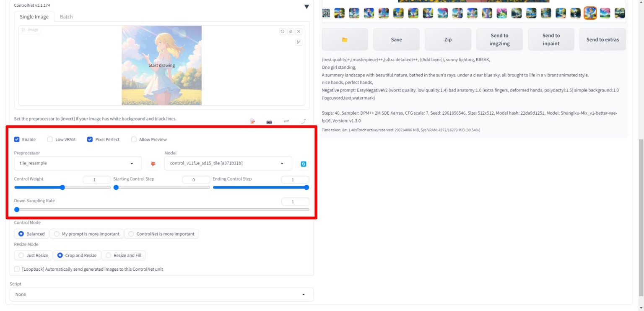Viewport: 644px width, 311px height.
Task: Click the Zip button
Action: (448, 39)
